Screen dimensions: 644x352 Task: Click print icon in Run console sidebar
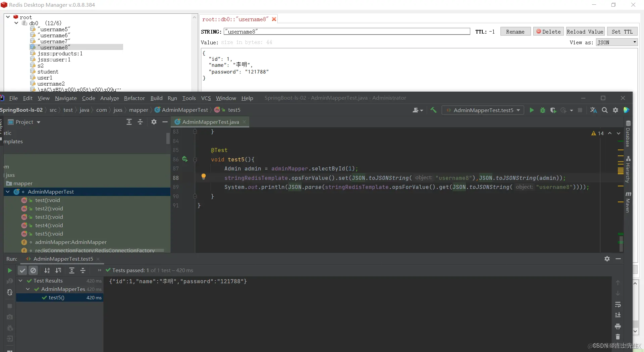618,326
